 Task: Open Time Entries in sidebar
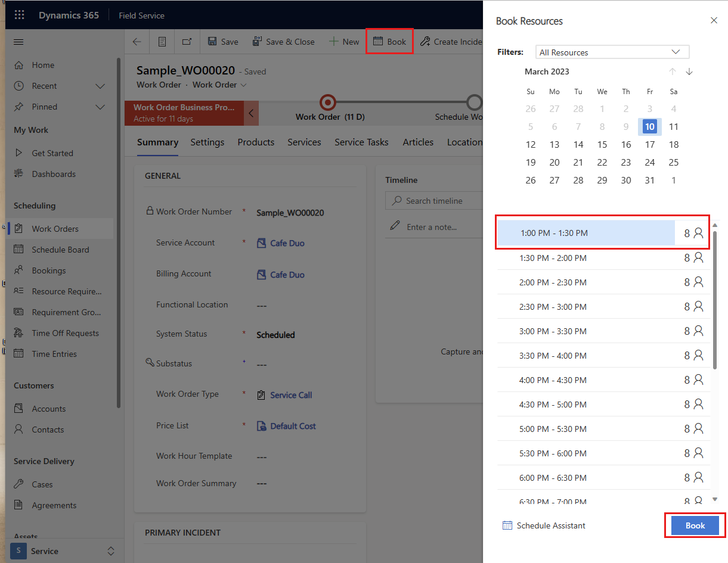pos(54,354)
